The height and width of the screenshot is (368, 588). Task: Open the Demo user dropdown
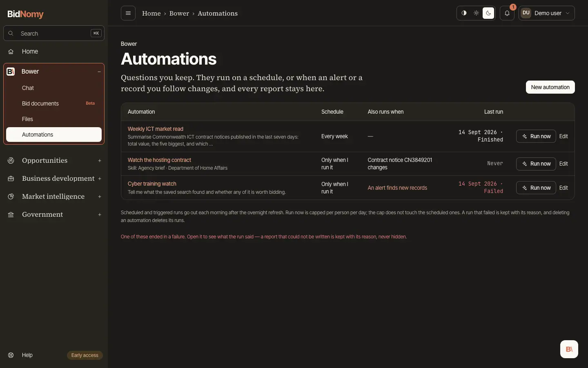click(x=547, y=13)
